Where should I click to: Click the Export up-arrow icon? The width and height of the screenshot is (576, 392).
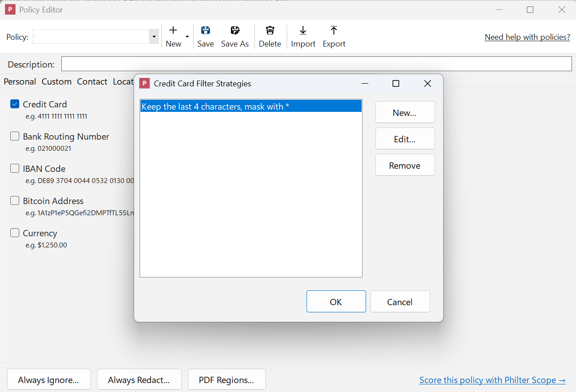334,30
